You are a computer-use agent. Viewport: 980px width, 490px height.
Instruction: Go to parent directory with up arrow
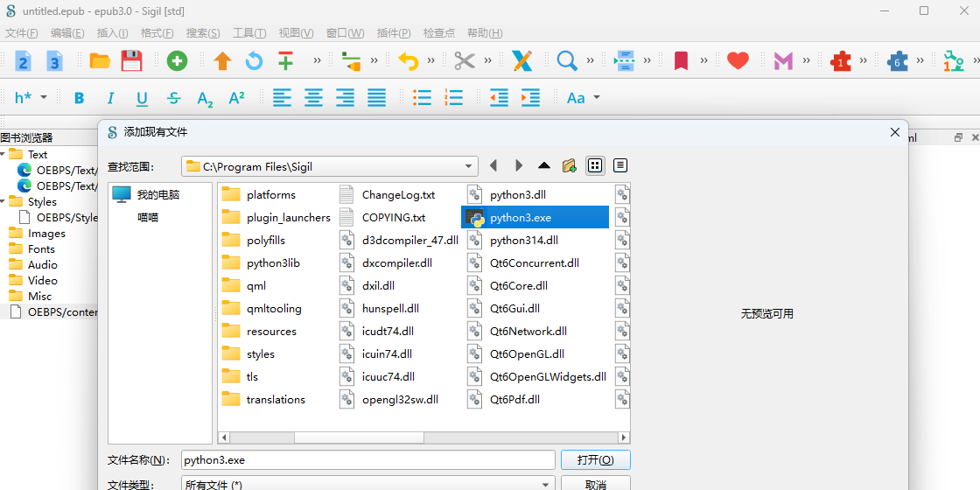pyautogui.click(x=544, y=165)
